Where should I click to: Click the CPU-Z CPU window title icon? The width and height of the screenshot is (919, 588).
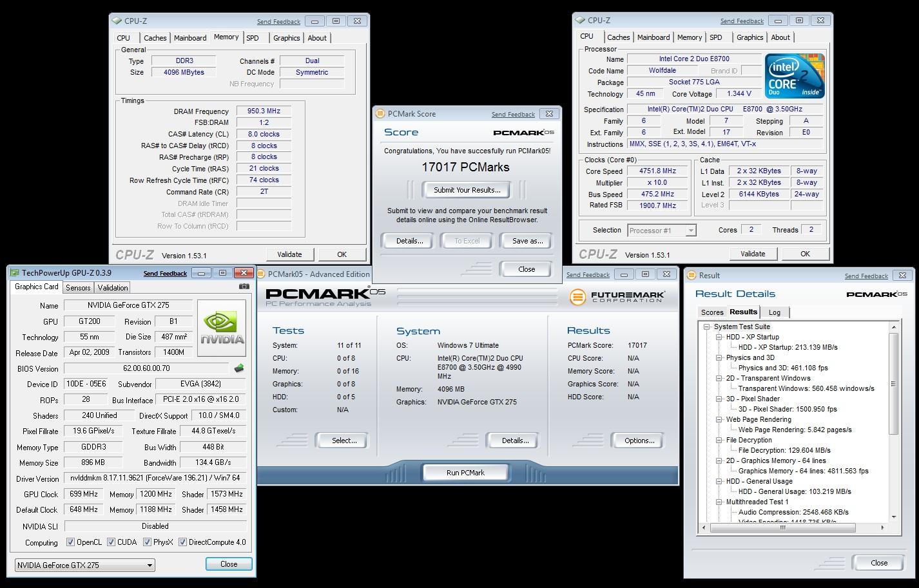pos(580,21)
